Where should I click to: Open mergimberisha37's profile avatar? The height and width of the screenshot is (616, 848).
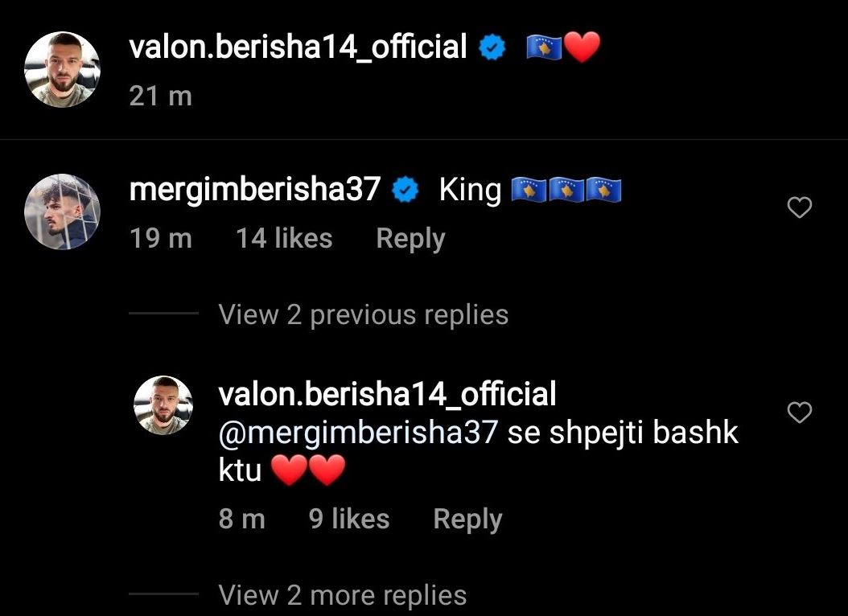click(62, 211)
